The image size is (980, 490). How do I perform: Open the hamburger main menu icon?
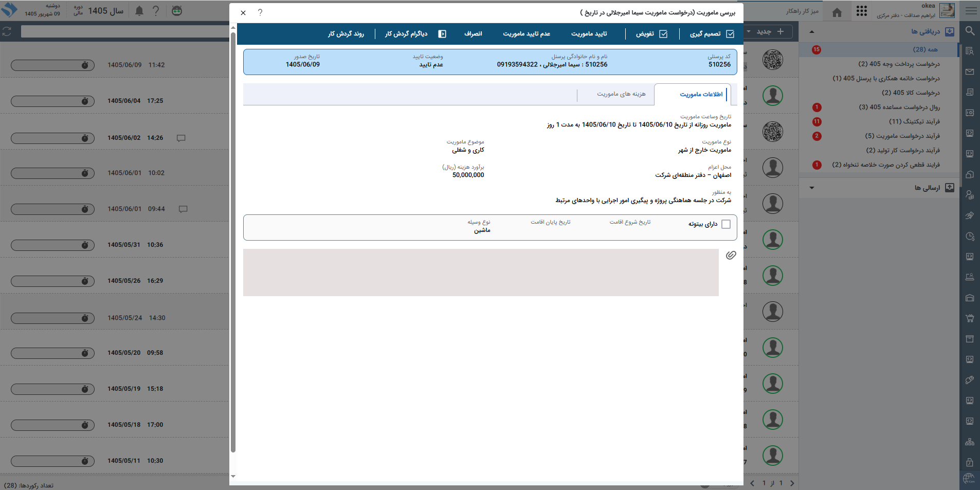click(970, 10)
